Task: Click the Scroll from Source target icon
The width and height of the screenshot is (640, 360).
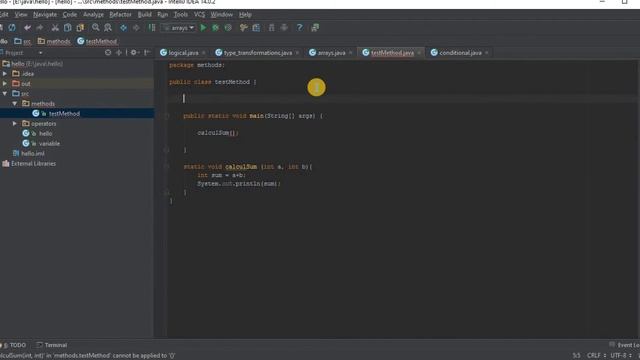Action: (108, 53)
